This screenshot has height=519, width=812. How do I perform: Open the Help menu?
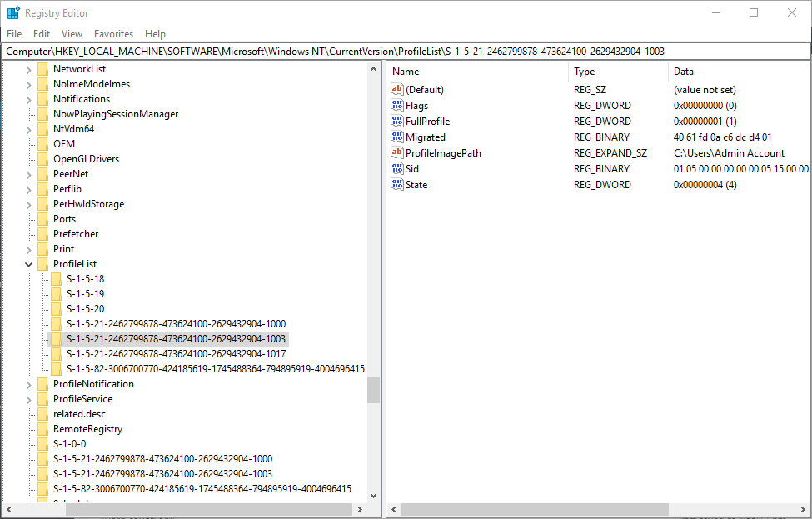point(155,34)
